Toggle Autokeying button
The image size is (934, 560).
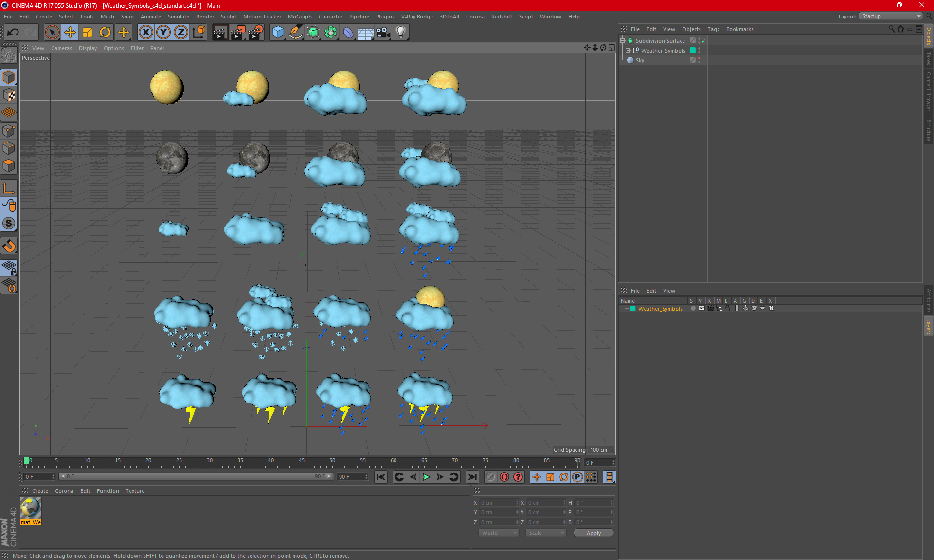pos(504,477)
